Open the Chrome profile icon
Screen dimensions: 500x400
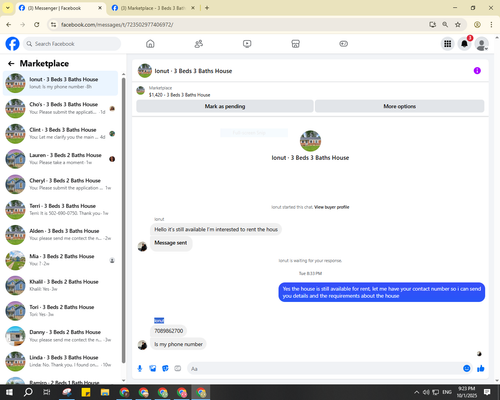(x=477, y=24)
